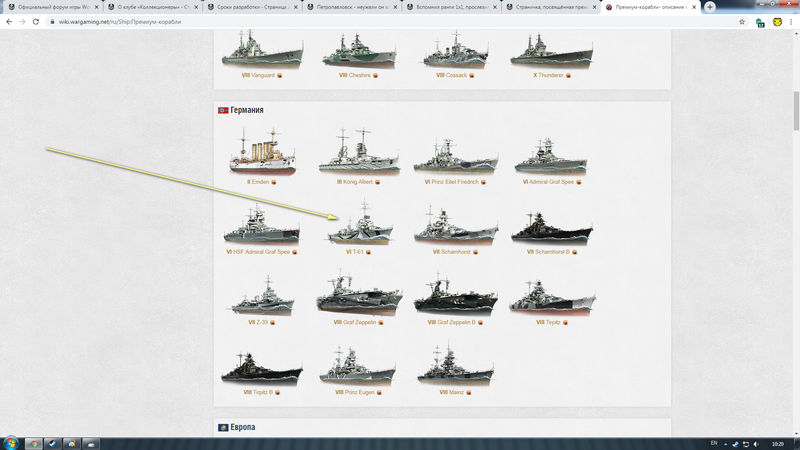Reload the page with the refresh icon

coord(37,21)
